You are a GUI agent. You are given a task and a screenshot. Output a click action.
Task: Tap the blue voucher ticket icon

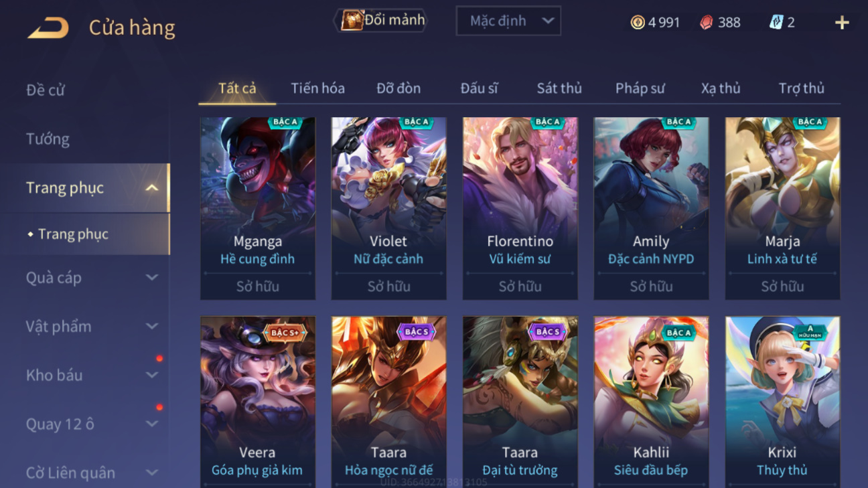pyautogui.click(x=776, y=22)
